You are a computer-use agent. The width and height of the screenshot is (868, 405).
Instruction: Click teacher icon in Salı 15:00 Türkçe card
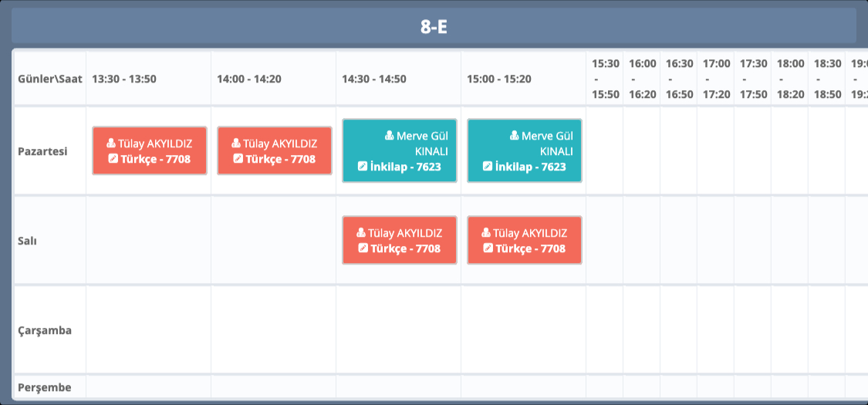pyautogui.click(x=486, y=233)
